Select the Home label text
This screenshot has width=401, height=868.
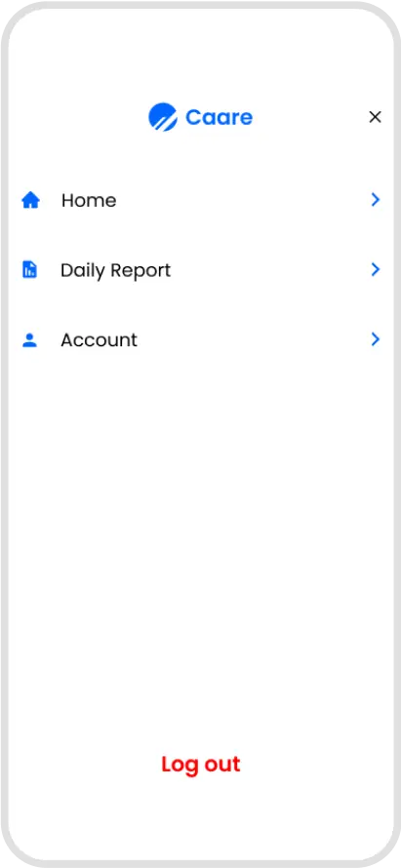[89, 200]
